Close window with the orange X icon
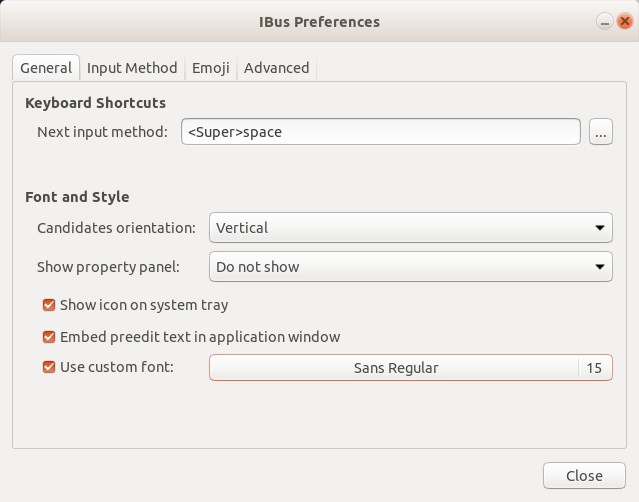This screenshot has height=502, width=639. (624, 21)
